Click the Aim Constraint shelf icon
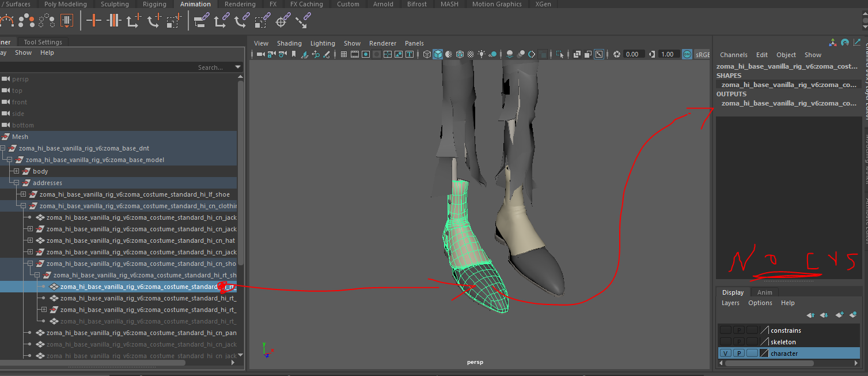The height and width of the screenshot is (376, 868). pyautogui.click(x=282, y=21)
